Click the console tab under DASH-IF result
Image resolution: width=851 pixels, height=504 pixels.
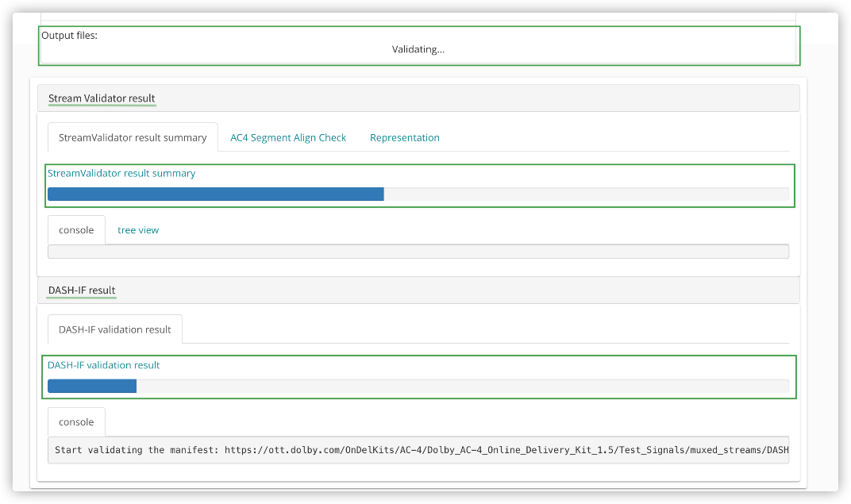pos(76,422)
